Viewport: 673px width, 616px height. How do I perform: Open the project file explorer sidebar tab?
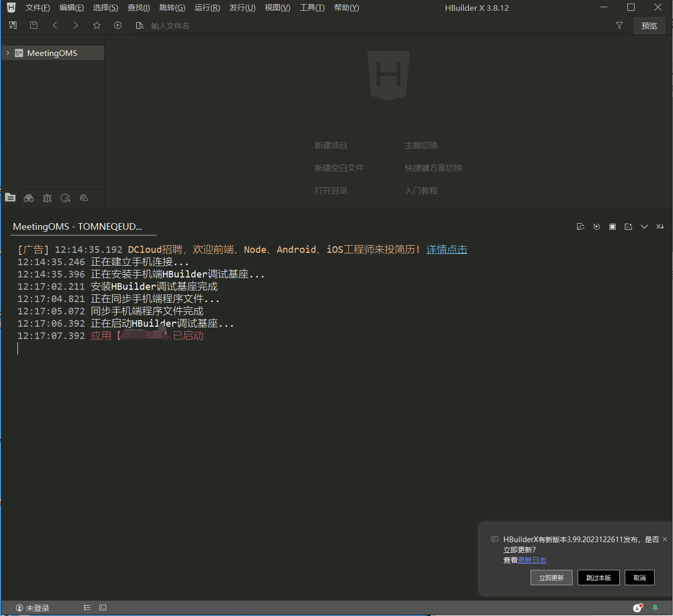coord(10,198)
